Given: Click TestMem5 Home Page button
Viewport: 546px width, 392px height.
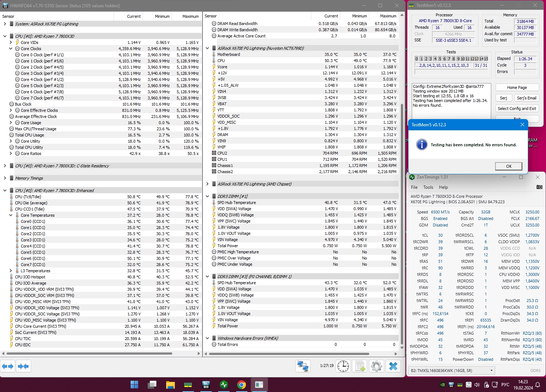Looking at the screenshot, I should (x=517, y=87).
